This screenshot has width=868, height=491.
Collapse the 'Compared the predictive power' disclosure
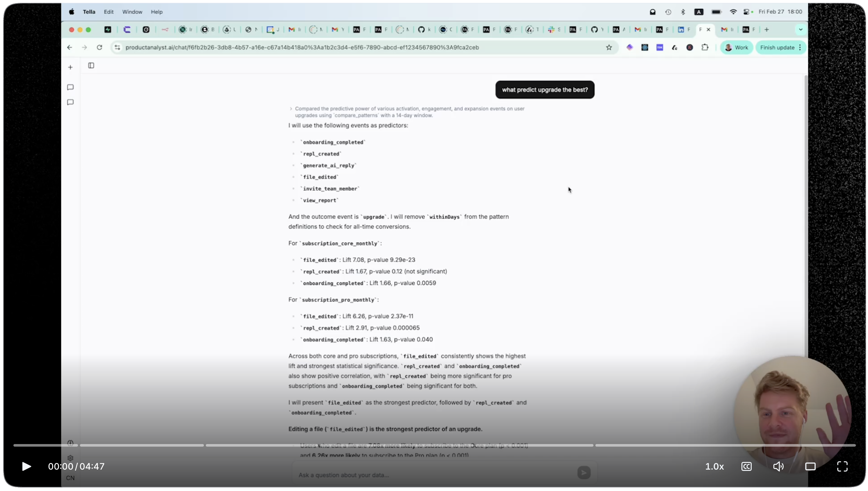(291, 109)
